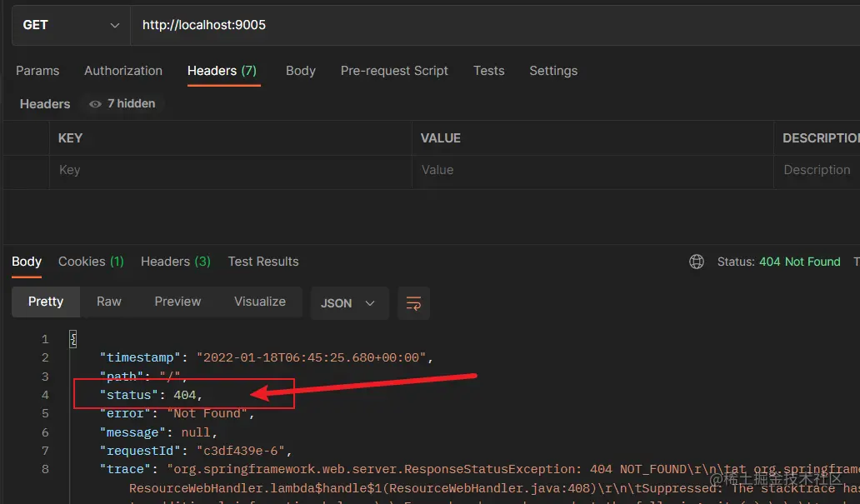
Task: Select the request Headers (7) tab
Action: [222, 71]
